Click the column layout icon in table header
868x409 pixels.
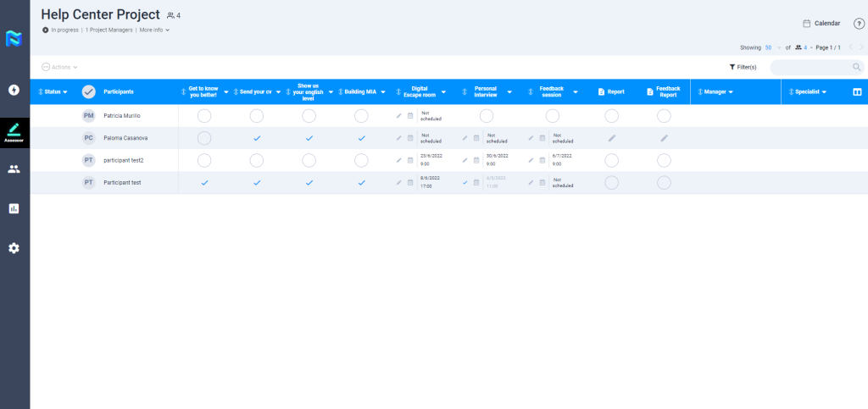point(857,91)
